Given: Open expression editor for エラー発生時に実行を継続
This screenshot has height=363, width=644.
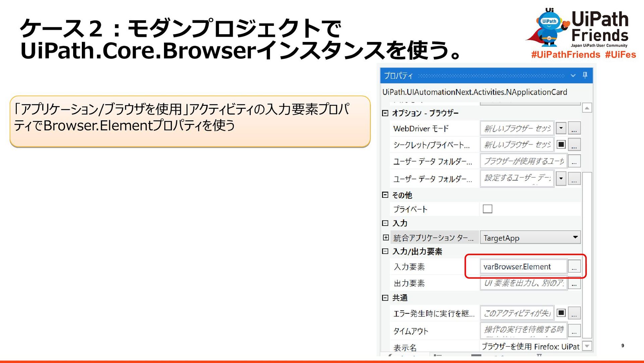Looking at the screenshot, I should [x=574, y=313].
